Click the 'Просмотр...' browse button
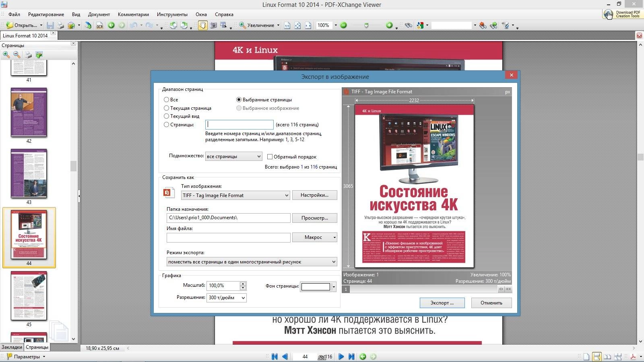This screenshot has height=362, width=644. click(x=314, y=218)
